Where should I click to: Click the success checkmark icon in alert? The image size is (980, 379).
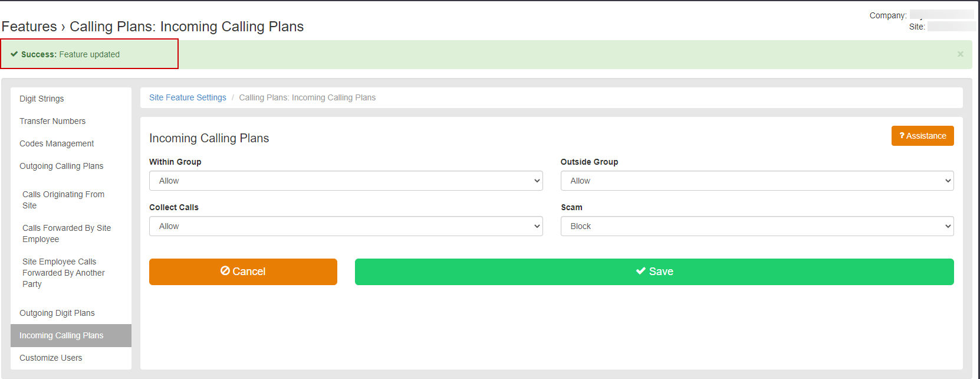pyautogui.click(x=14, y=54)
